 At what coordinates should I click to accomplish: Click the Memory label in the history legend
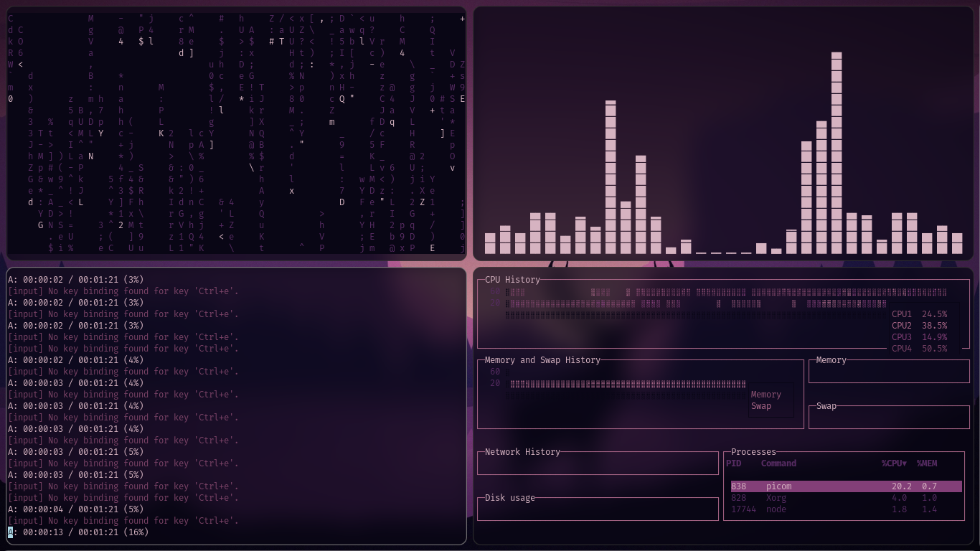tap(765, 395)
